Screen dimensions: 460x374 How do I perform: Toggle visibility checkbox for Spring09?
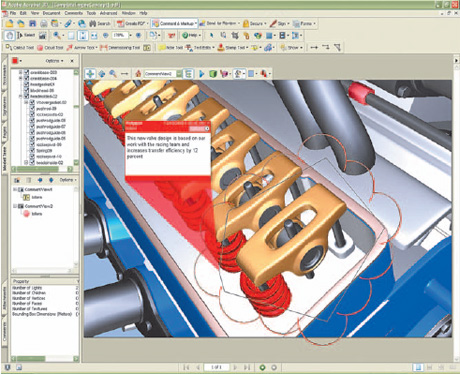click(32, 150)
